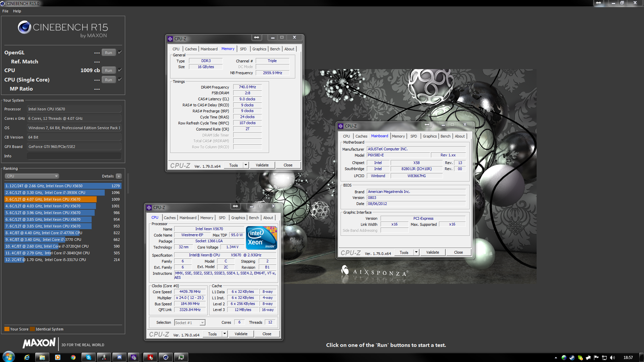This screenshot has width=644, height=362.
Task: Open the network tray icon
Action: coord(604,358)
